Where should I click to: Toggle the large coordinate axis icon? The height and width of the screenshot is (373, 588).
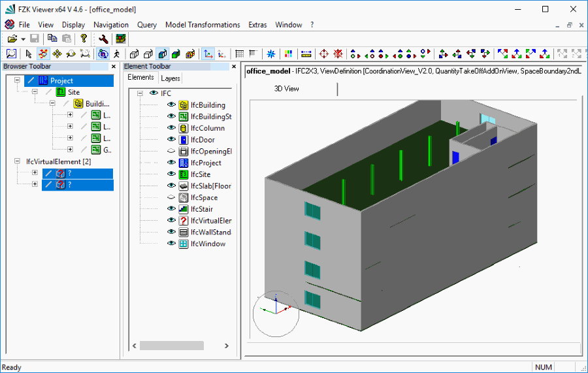point(207,54)
